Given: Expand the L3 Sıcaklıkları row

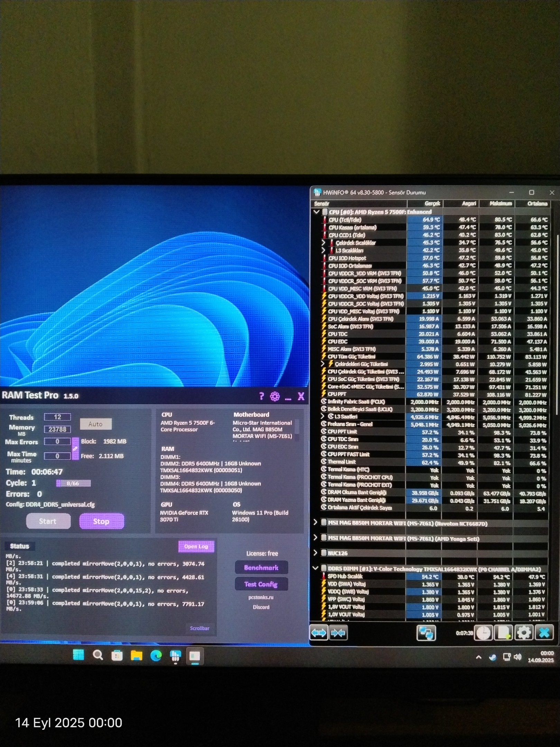Looking at the screenshot, I should 324,250.
